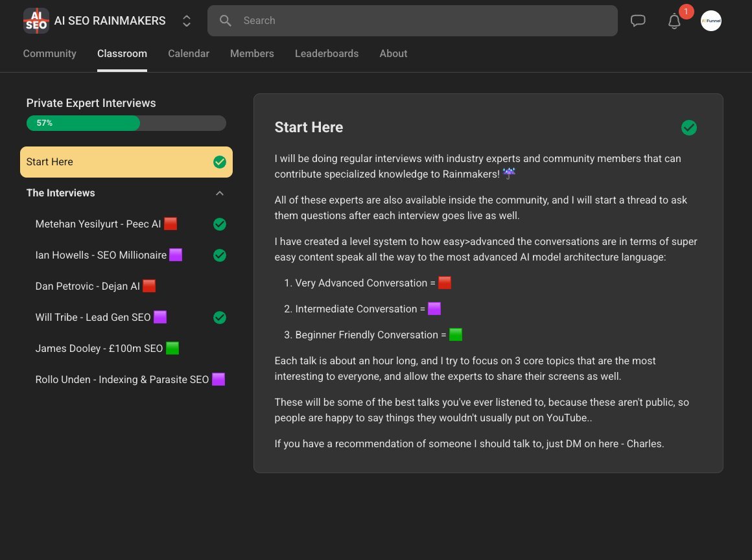
Task: Open the About tab
Action: (394, 54)
